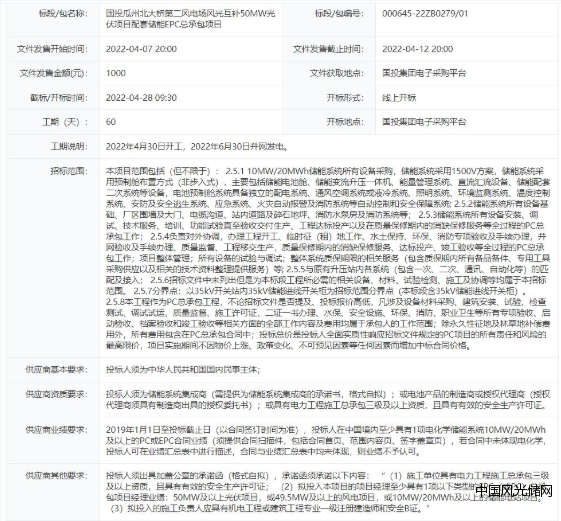Select the 2019年1月1日至投标截止日 text

(158, 429)
